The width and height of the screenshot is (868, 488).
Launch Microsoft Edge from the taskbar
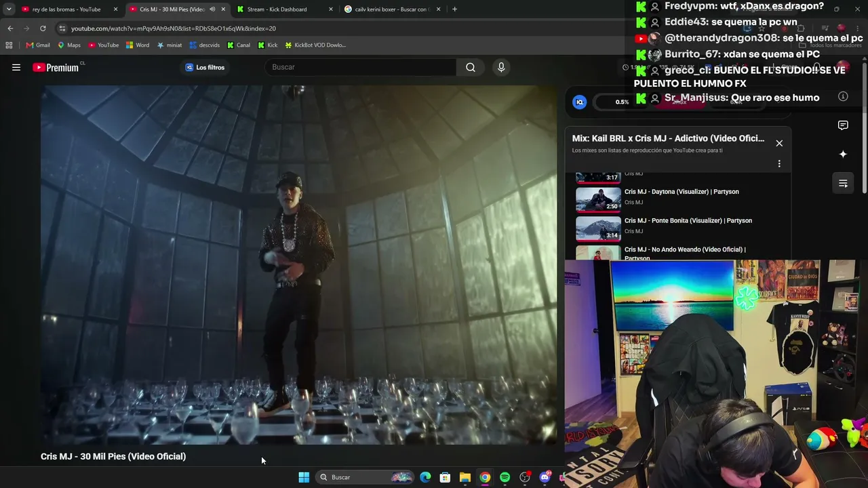click(x=425, y=477)
